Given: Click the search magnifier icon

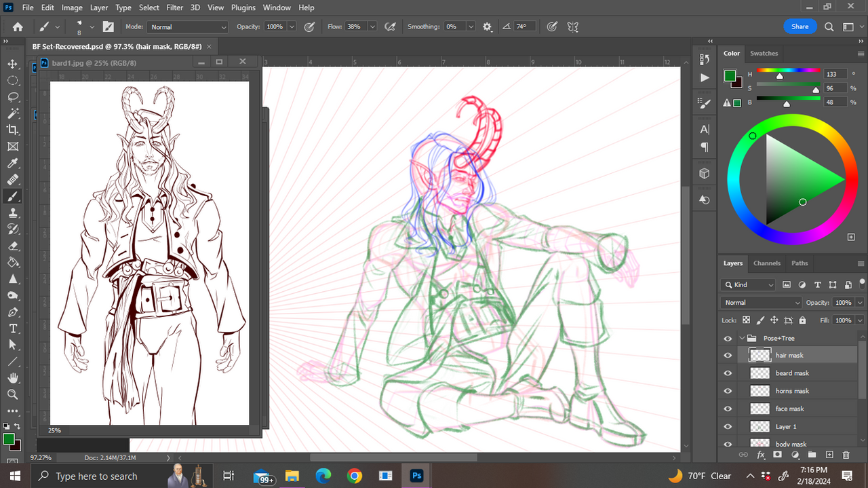Looking at the screenshot, I should coord(829,27).
